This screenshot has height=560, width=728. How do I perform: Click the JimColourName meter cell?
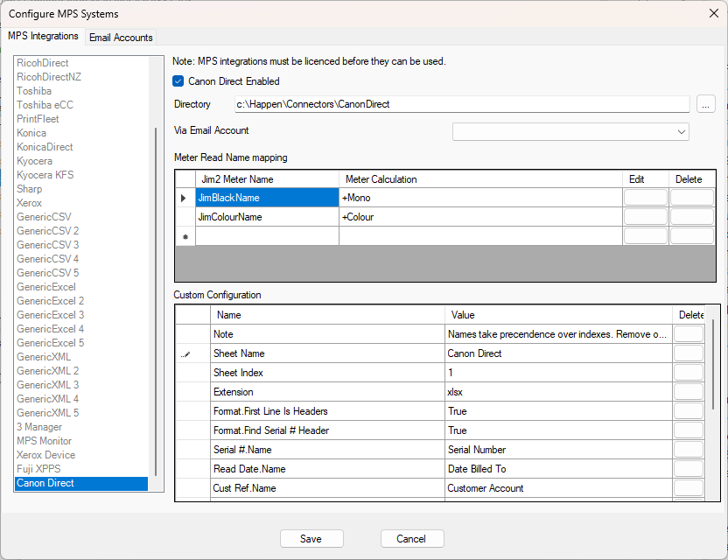(267, 217)
